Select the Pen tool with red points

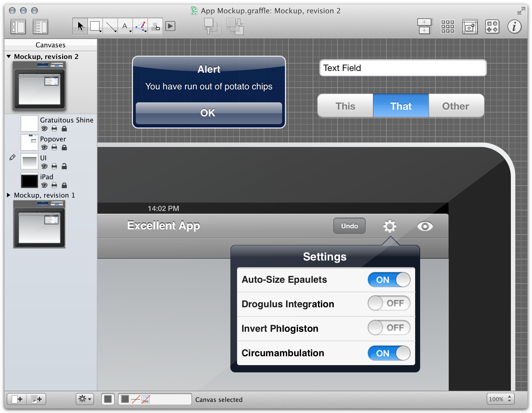[x=141, y=26]
